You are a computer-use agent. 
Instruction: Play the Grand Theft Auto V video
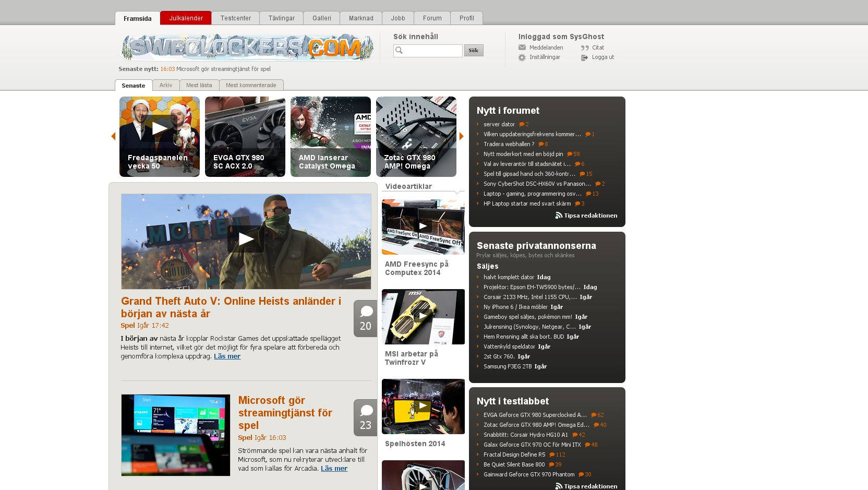pyautogui.click(x=246, y=239)
